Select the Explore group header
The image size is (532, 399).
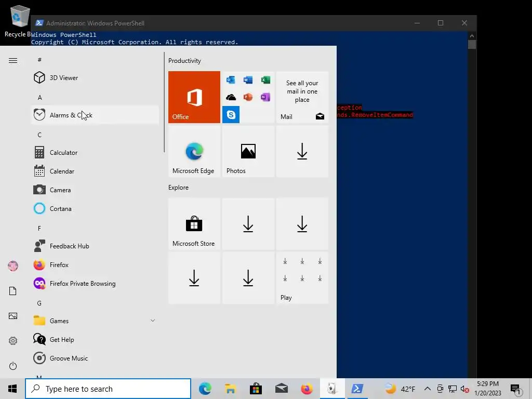pos(179,188)
